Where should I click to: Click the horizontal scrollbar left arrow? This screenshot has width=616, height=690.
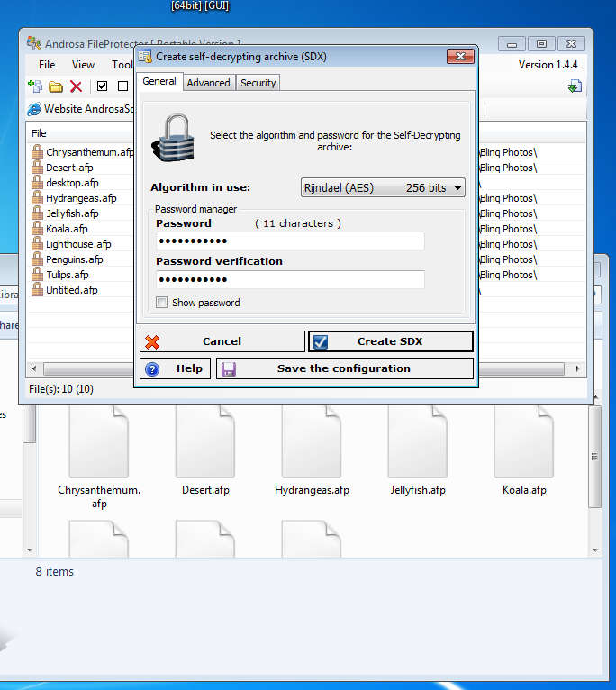coord(34,368)
